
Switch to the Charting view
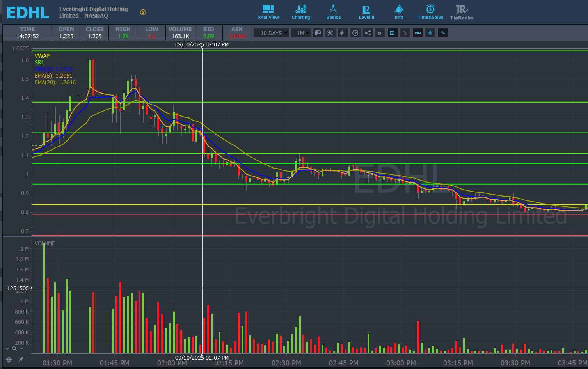point(300,12)
